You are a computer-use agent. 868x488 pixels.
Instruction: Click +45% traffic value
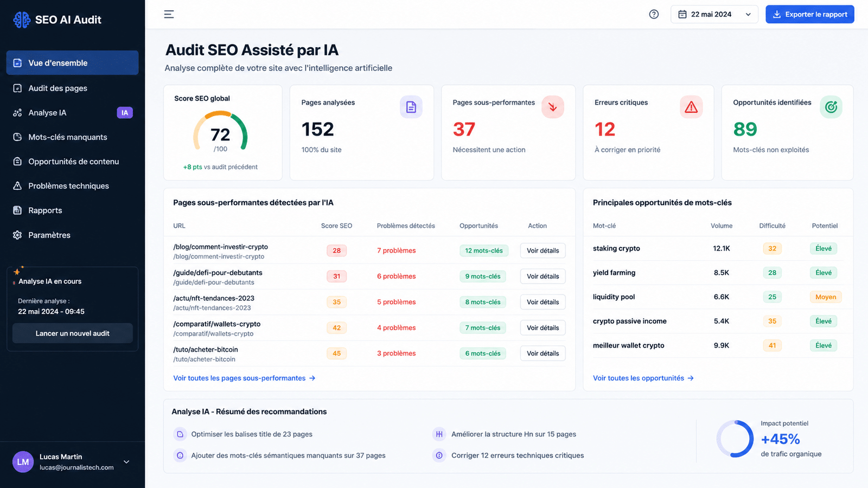(x=780, y=439)
